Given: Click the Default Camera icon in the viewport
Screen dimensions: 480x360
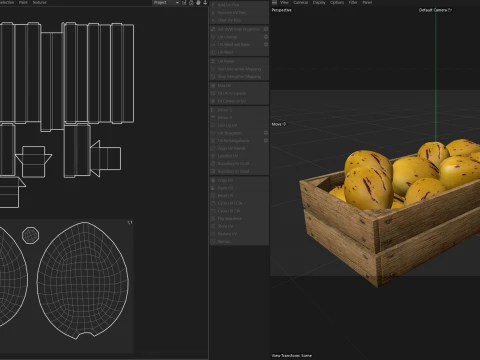Looking at the screenshot, I should pos(450,10).
